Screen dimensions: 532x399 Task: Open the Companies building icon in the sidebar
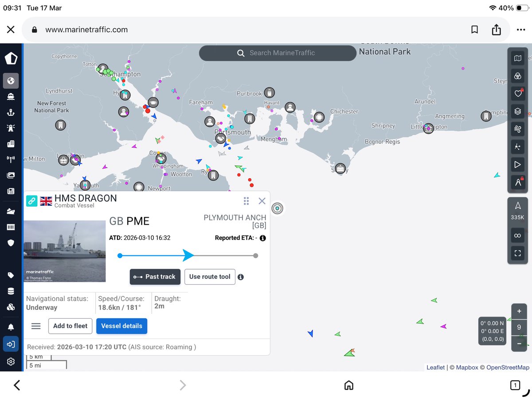click(11, 144)
